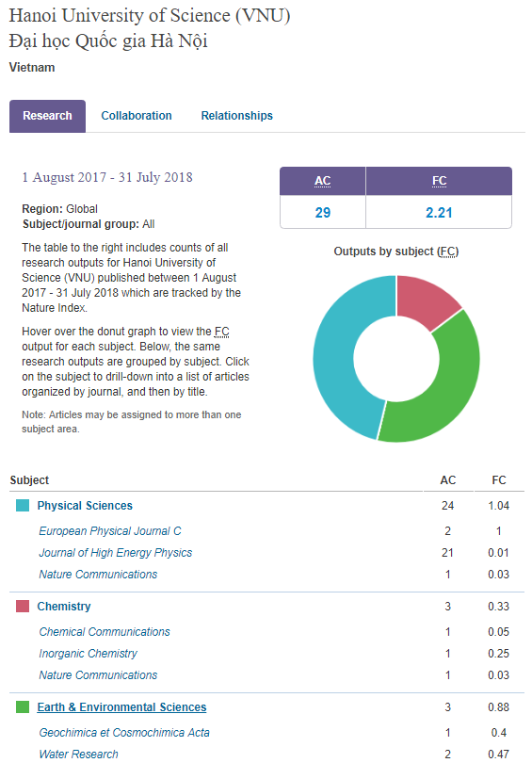Screen dimensions: 532x779
Task: Click the green Earth & Environmental Sciences square
Action: (x=23, y=707)
